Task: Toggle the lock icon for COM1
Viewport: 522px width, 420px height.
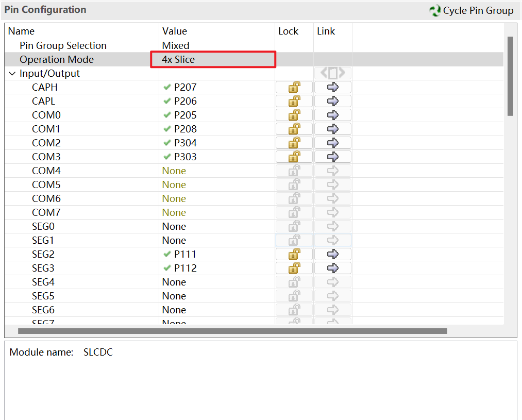Action: click(x=294, y=129)
